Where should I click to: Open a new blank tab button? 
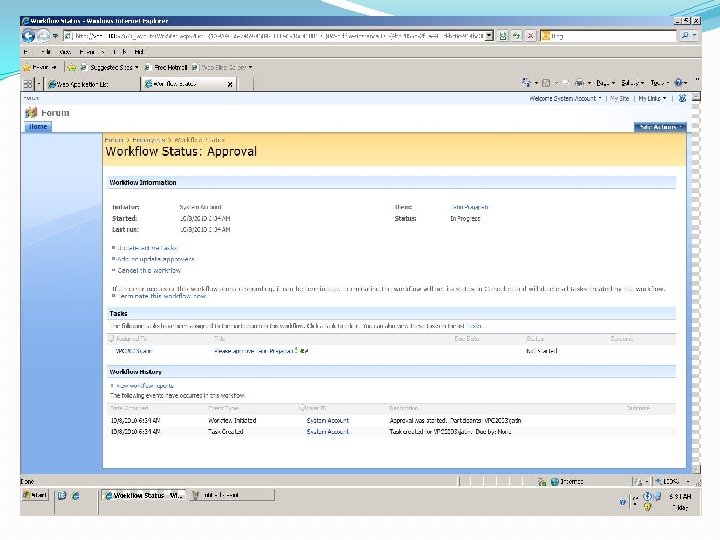[x=246, y=84]
